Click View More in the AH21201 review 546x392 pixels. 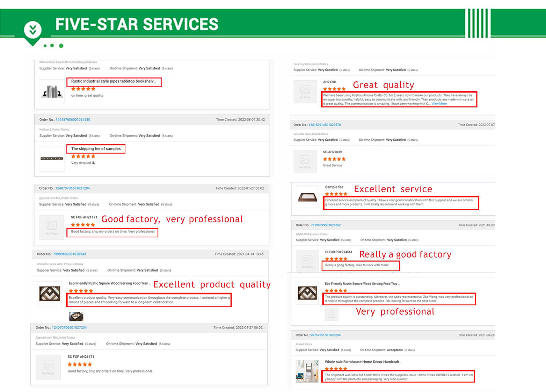coord(439,104)
